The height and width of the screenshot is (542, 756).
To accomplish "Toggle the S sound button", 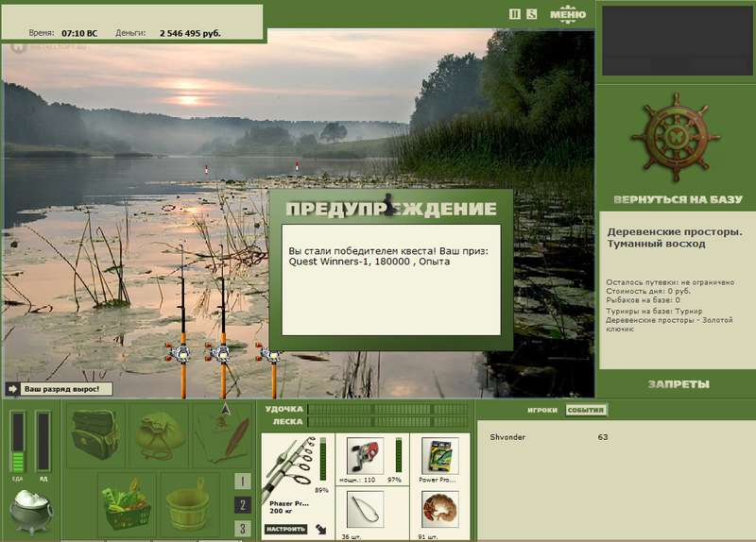I will (531, 14).
